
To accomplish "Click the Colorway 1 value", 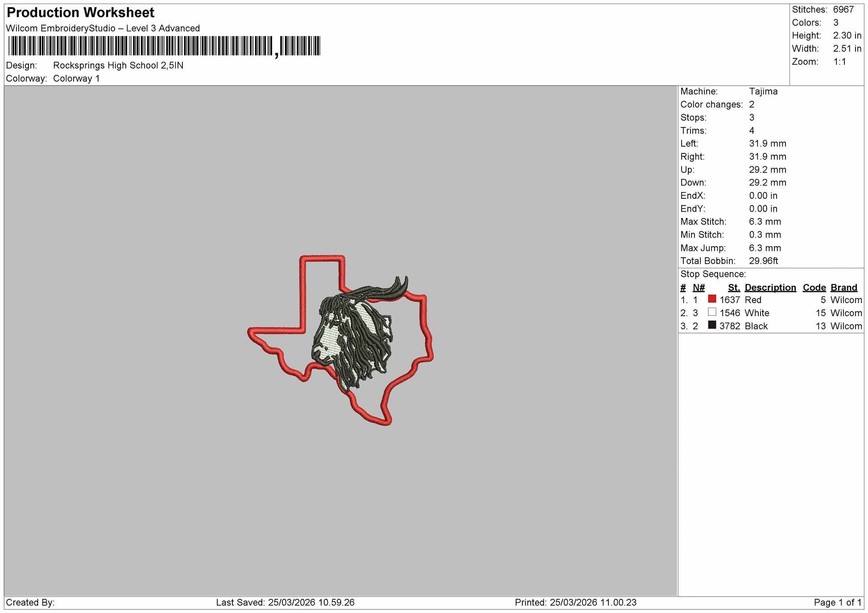I will (x=76, y=78).
